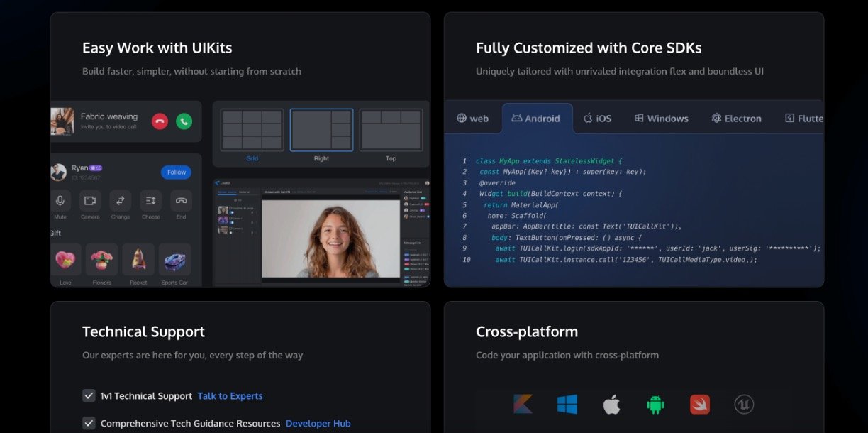Click the End call icon
The width and height of the screenshot is (868, 433).
[181, 201]
